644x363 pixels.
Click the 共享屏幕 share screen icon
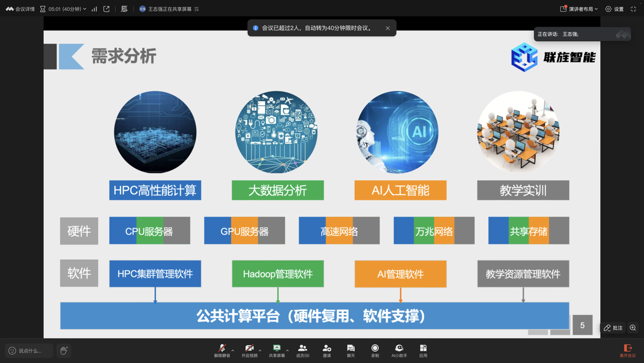(x=277, y=350)
